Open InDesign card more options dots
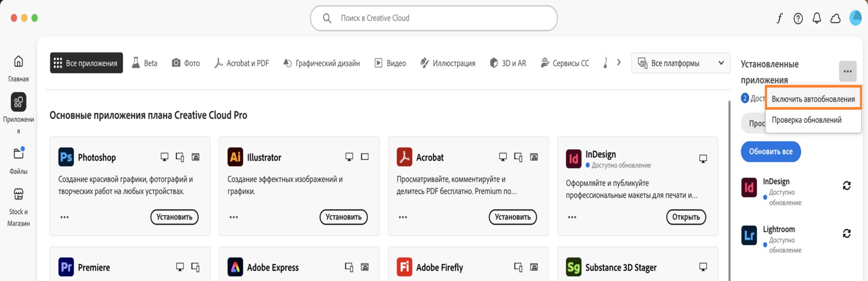The width and height of the screenshot is (868, 281). click(572, 217)
